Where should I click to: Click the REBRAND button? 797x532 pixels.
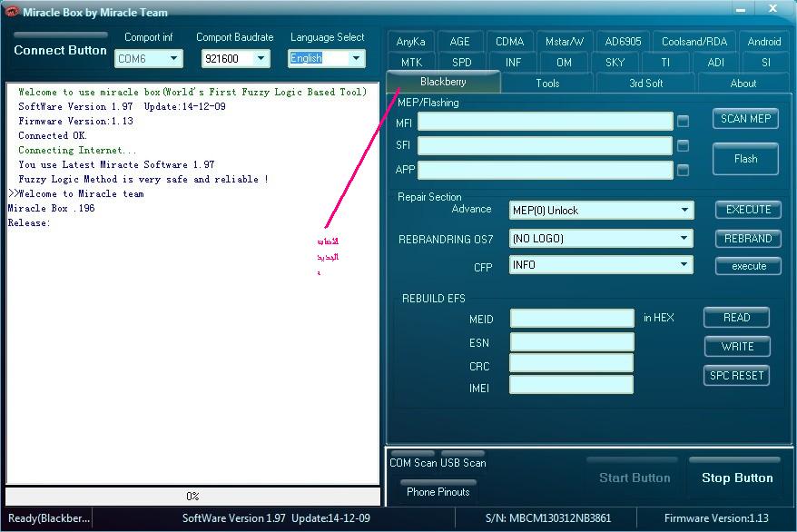tap(748, 238)
